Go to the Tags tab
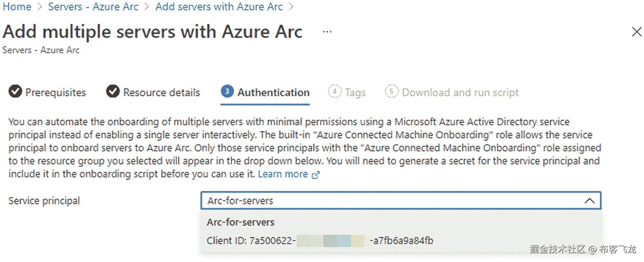The image size is (644, 262). tap(355, 93)
